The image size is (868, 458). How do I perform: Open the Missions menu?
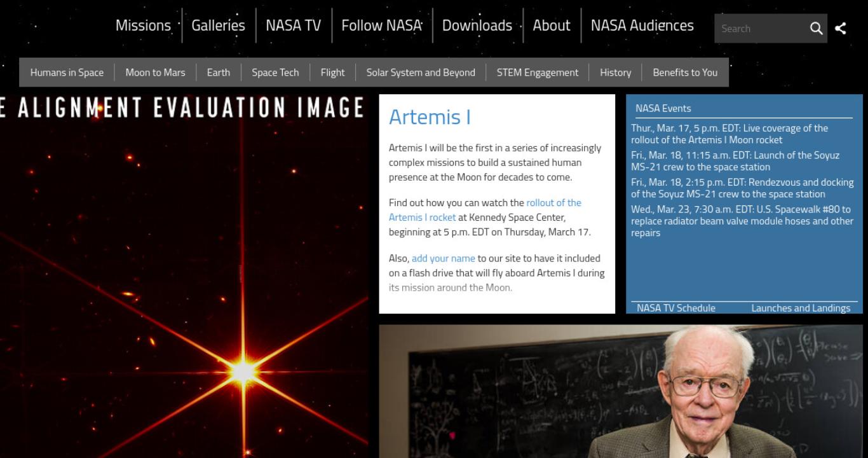pos(143,25)
